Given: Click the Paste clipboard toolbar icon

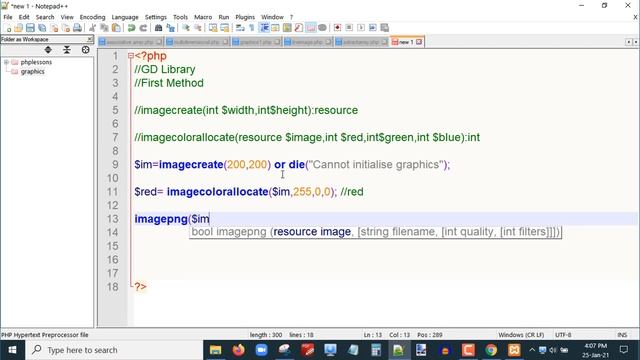Looking at the screenshot, I should 116,28.
